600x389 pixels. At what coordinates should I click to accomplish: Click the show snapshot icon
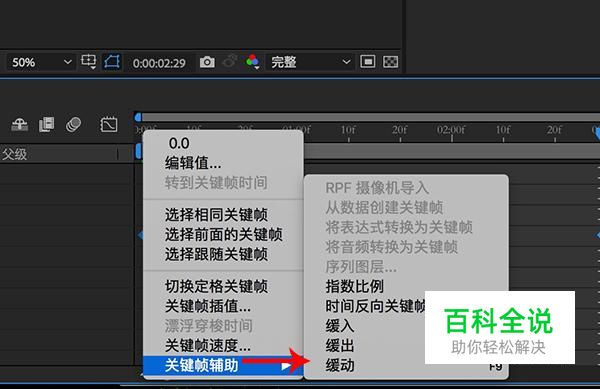point(230,61)
